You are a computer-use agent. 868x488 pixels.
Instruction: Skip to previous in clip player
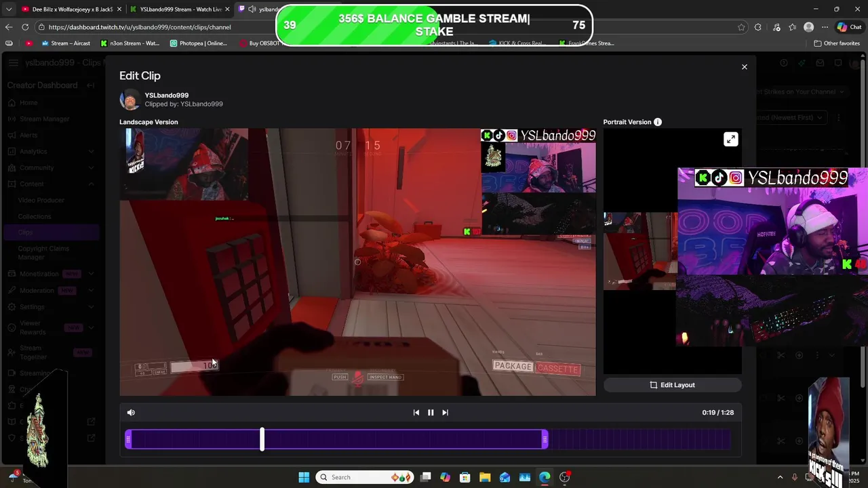coord(416,412)
